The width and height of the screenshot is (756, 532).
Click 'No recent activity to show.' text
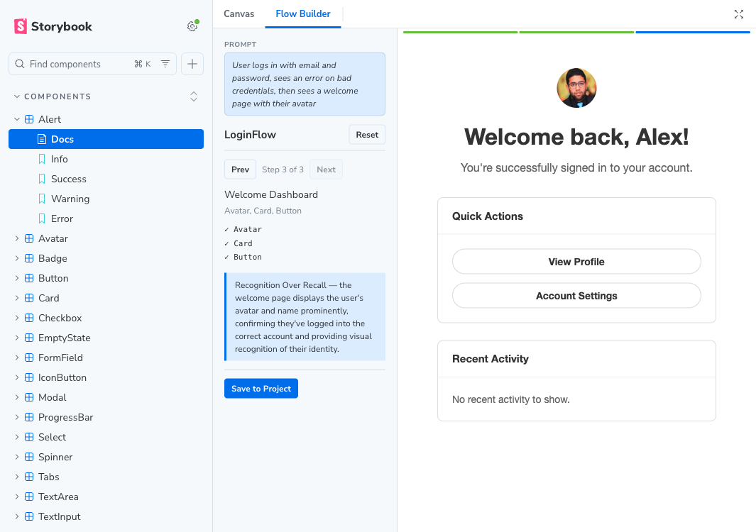click(x=510, y=399)
